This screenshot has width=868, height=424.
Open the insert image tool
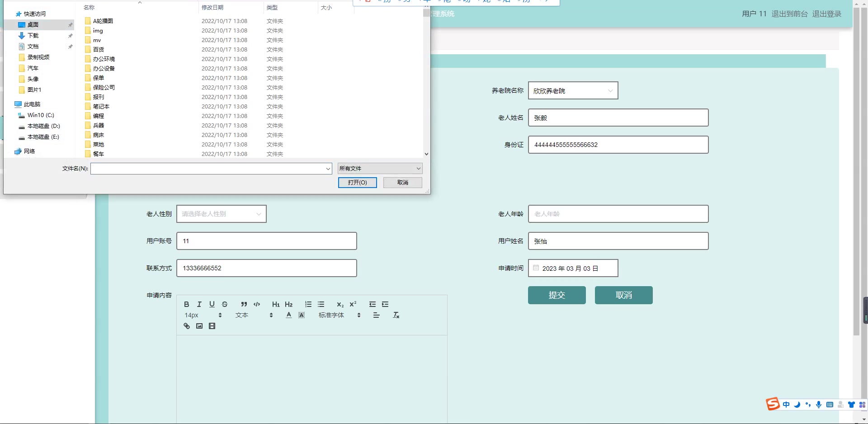pyautogui.click(x=199, y=326)
